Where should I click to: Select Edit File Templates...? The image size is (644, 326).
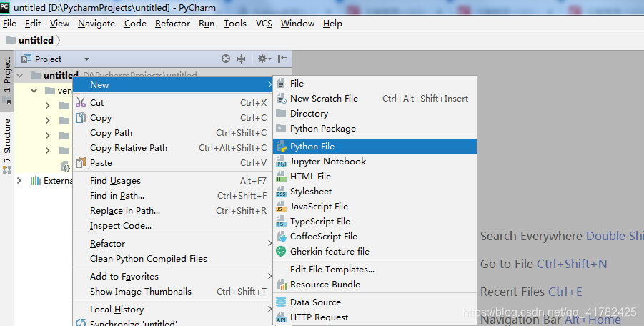[x=375, y=270]
